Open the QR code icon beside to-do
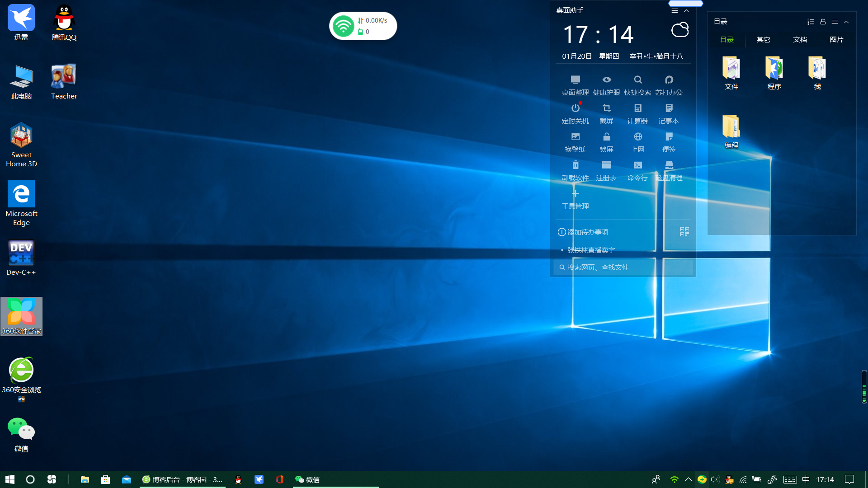868x488 pixels. click(684, 232)
